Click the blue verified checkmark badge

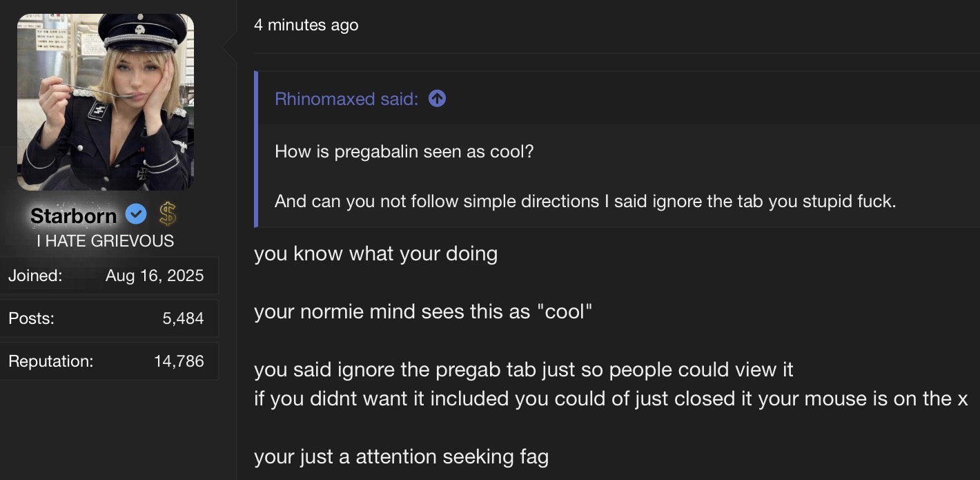[x=136, y=215]
